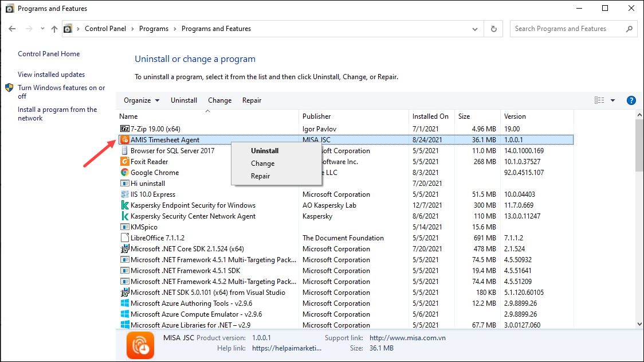The height and width of the screenshot is (362, 644).
Task: Click the IIS 10.0 Express icon
Action: (125, 194)
